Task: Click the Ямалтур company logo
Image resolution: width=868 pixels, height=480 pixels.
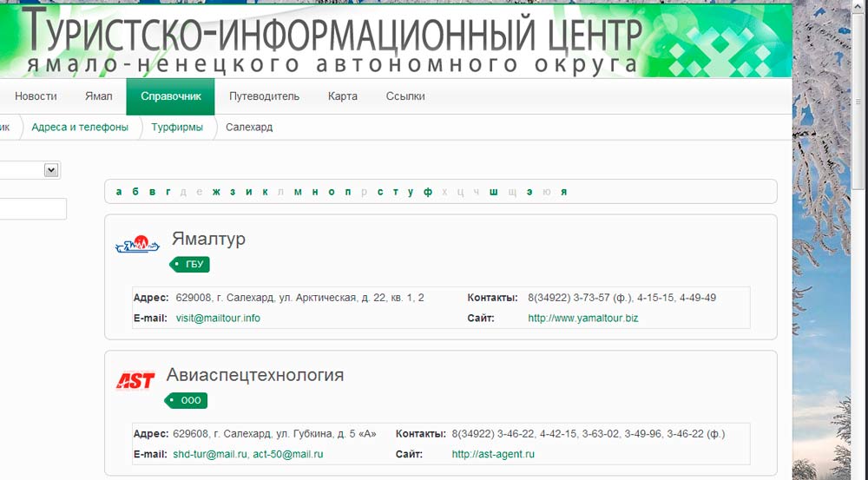Action: coord(137,244)
